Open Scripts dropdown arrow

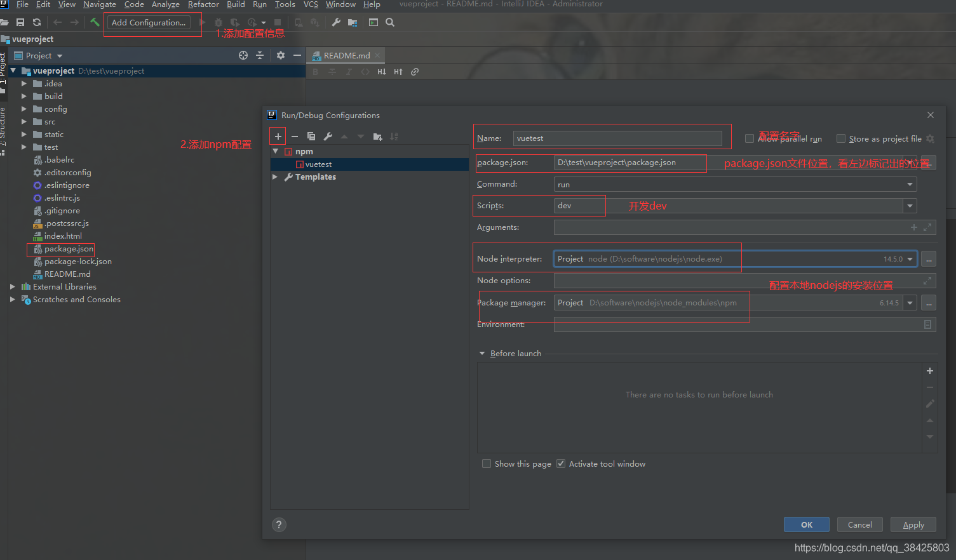coord(910,206)
